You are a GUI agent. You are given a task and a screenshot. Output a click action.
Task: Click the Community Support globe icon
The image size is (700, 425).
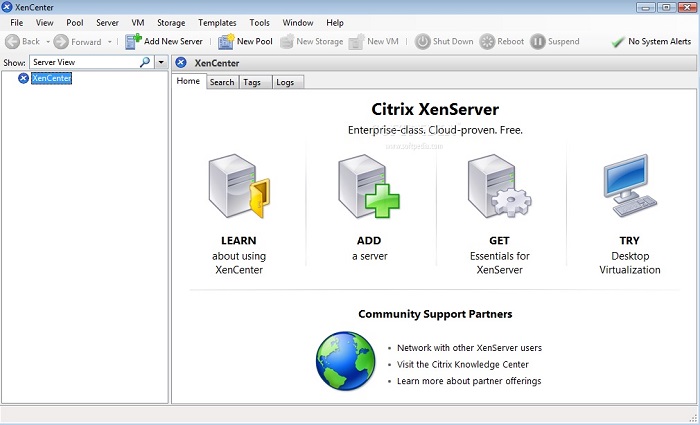[x=346, y=361]
